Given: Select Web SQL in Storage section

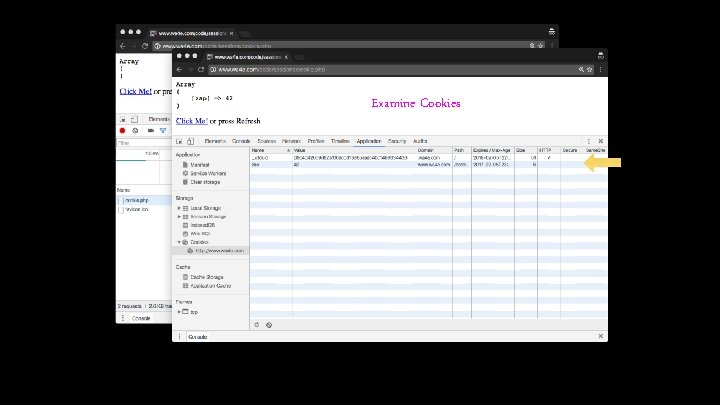Looking at the screenshot, I should (200, 234).
